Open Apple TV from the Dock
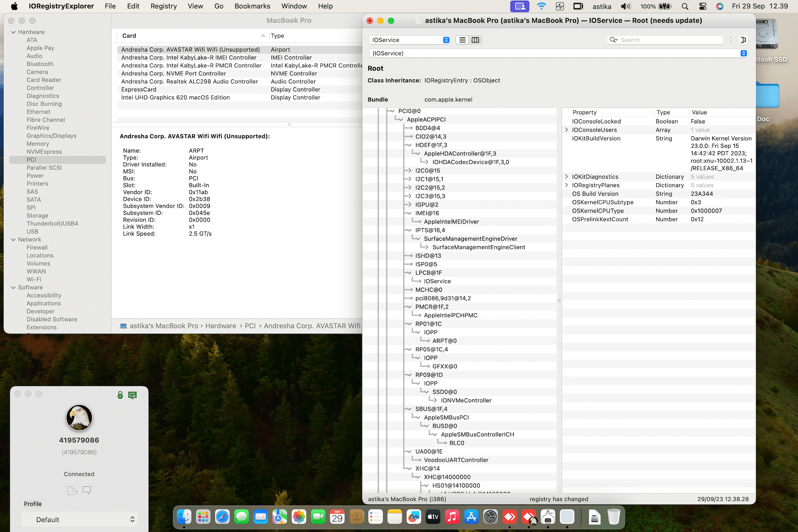This screenshot has width=798, height=532. click(433, 517)
